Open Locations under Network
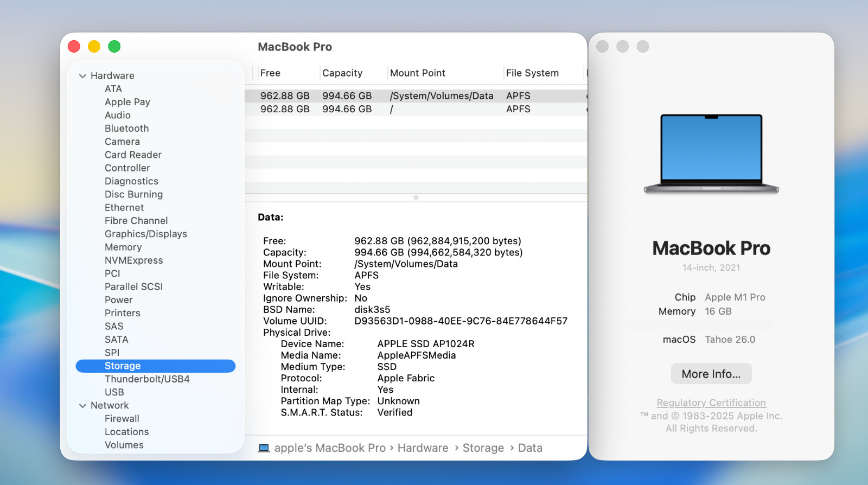Screen dimensions: 868x485 point(127,432)
